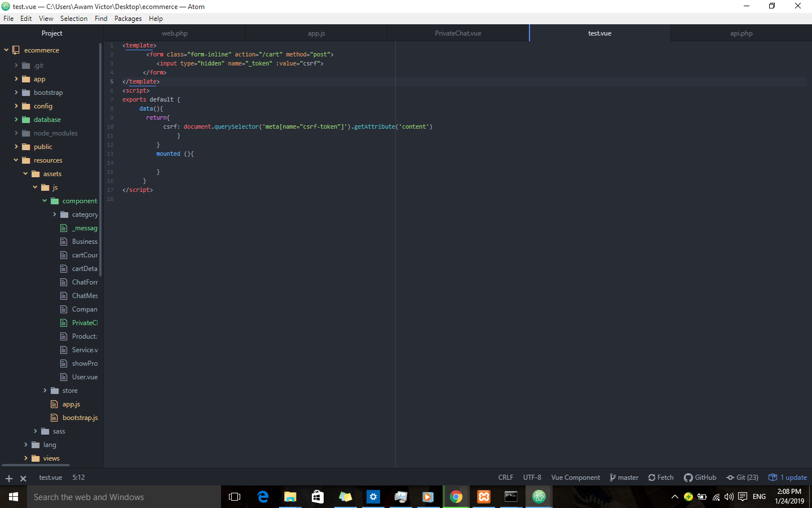Collapse the ecommerce root folder
Screen dimensions: 812x508
click(x=6, y=50)
